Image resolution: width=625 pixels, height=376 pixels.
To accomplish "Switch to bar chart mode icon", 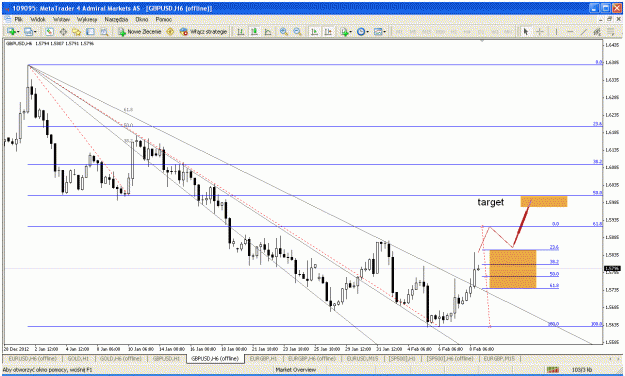I will [241, 31].
